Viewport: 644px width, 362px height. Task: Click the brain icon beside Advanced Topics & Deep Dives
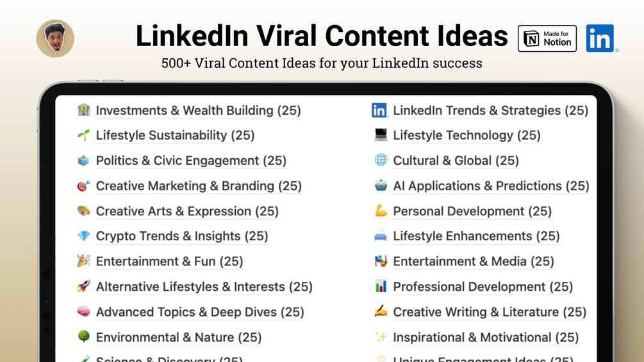pos(84,312)
